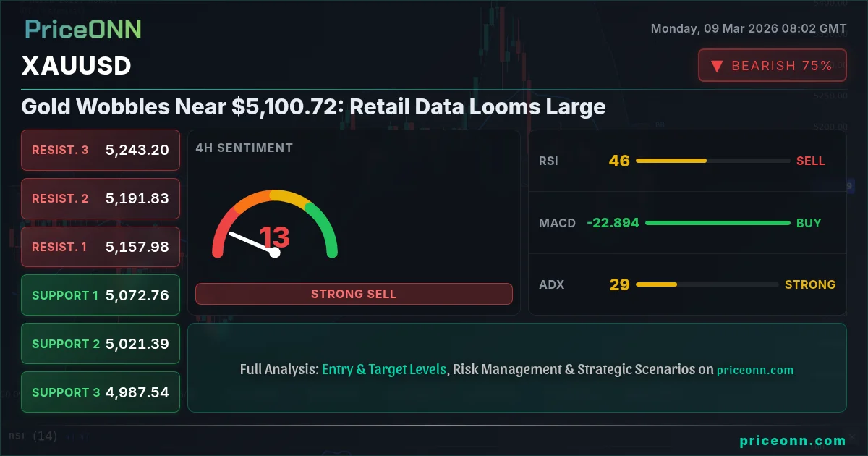Select Support 3 level 4,987.54
This screenshot has width=868, height=456.
[x=101, y=392]
